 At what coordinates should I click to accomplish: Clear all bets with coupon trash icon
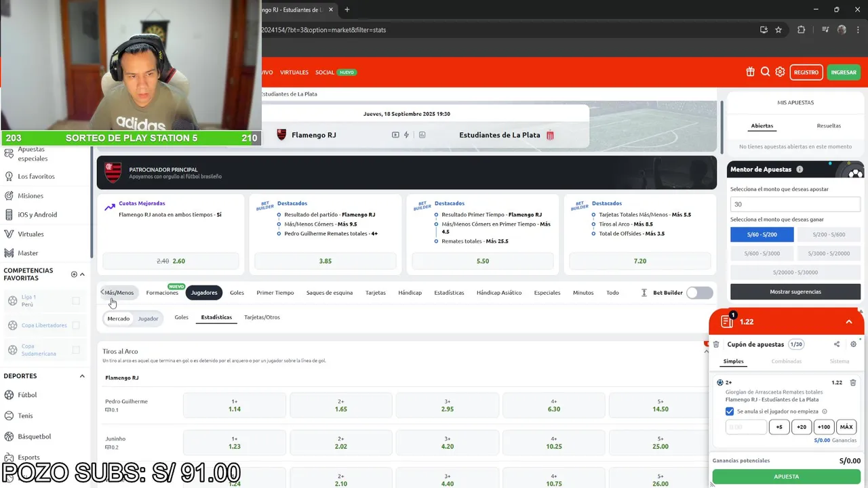(716, 344)
